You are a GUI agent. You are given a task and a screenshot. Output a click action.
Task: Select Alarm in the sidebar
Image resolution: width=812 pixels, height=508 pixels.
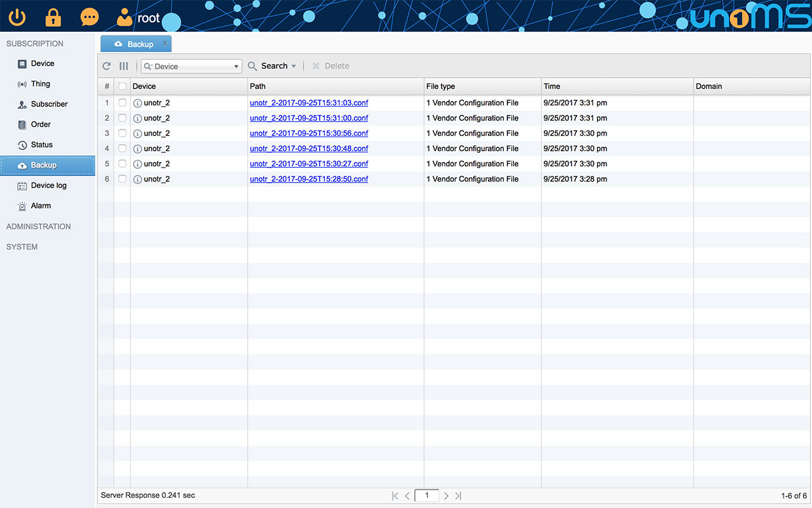[x=41, y=206]
